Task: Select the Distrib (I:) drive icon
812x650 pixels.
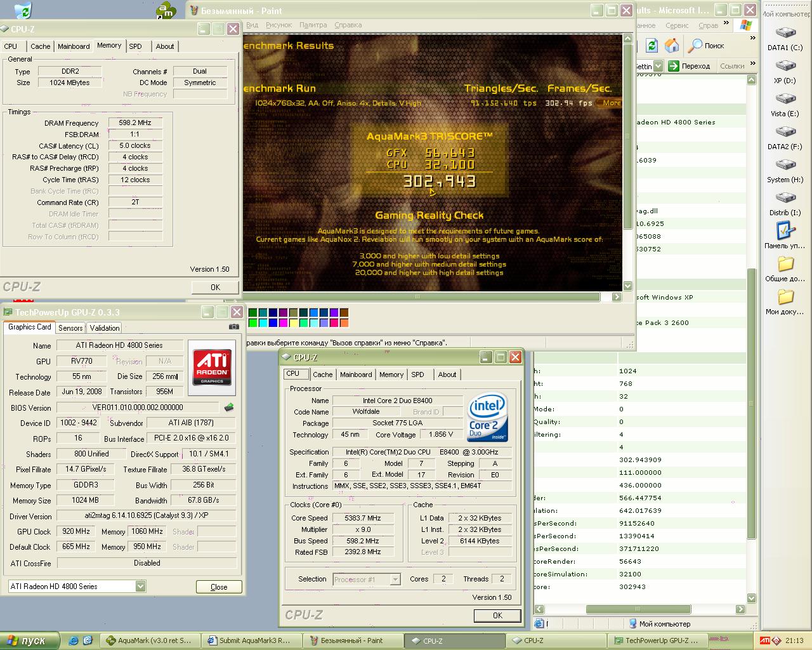Action: (785, 198)
